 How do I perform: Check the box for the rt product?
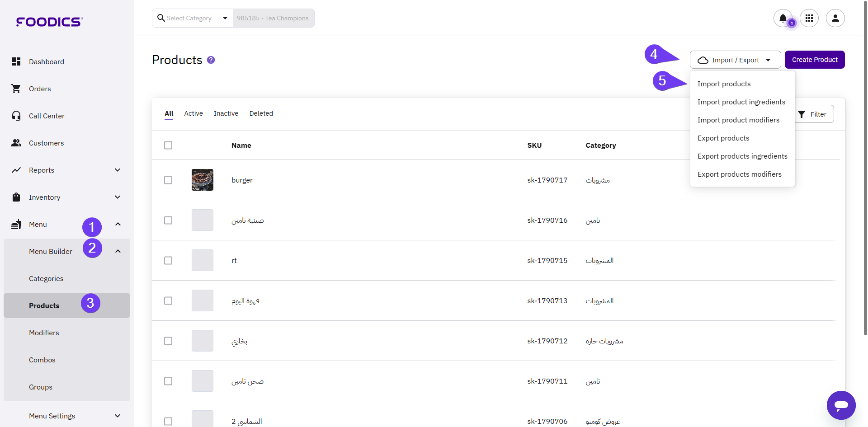tap(168, 260)
